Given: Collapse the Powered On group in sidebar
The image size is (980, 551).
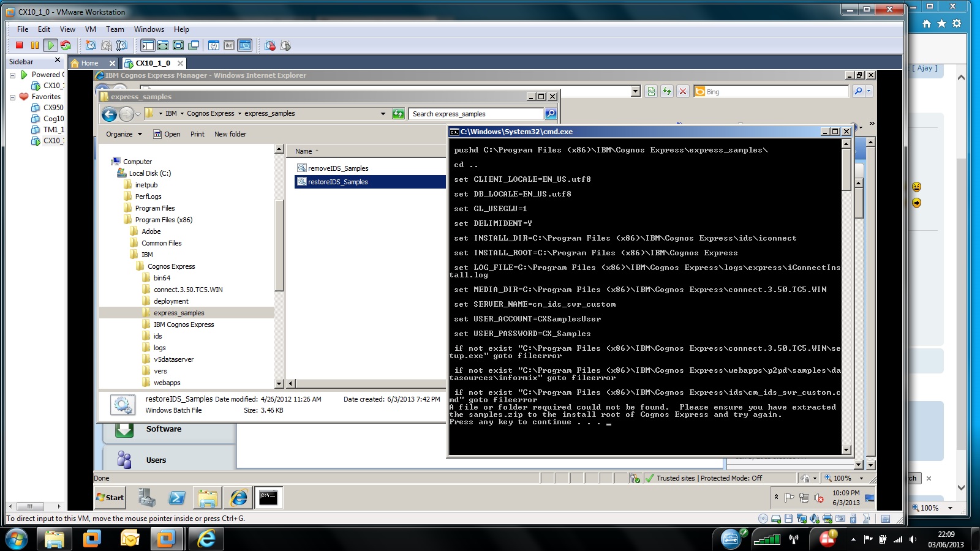Looking at the screenshot, I should (x=12, y=75).
